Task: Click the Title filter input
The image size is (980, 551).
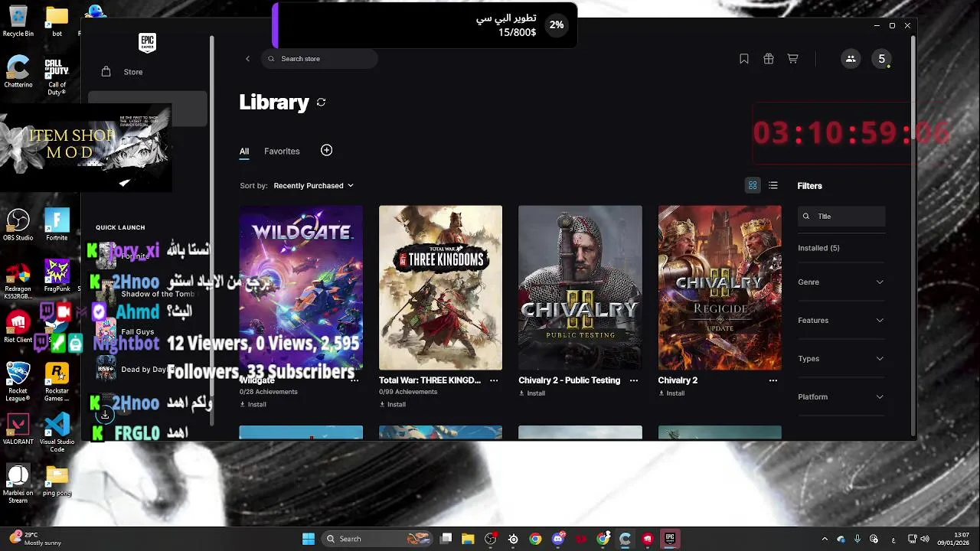Action: pos(841,217)
